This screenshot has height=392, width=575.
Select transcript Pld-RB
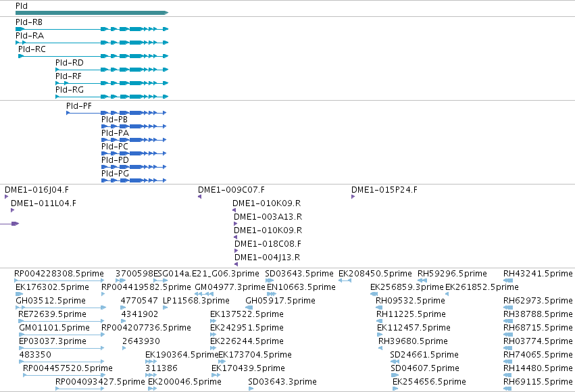(x=92, y=29)
